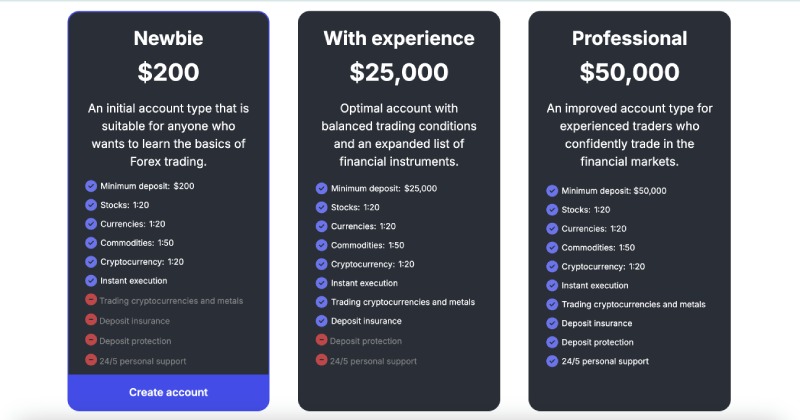Select the Professional plan heading
The image size is (800, 420).
pyautogui.click(x=629, y=38)
